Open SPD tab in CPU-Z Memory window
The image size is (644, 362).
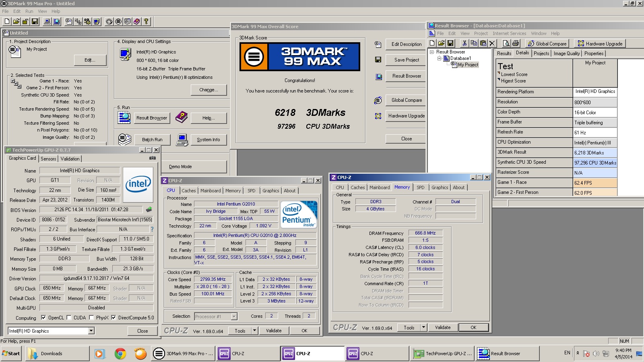coord(421,187)
